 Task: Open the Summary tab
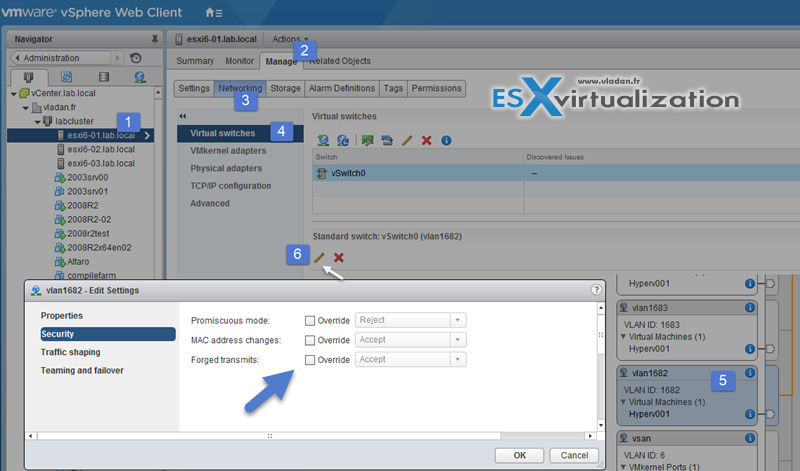click(x=195, y=61)
